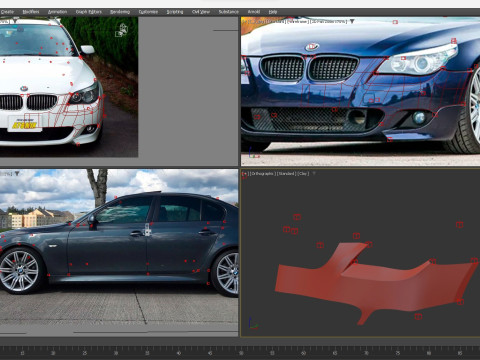Open the Rendering menu
This screenshot has height=360, width=480.
point(120,12)
